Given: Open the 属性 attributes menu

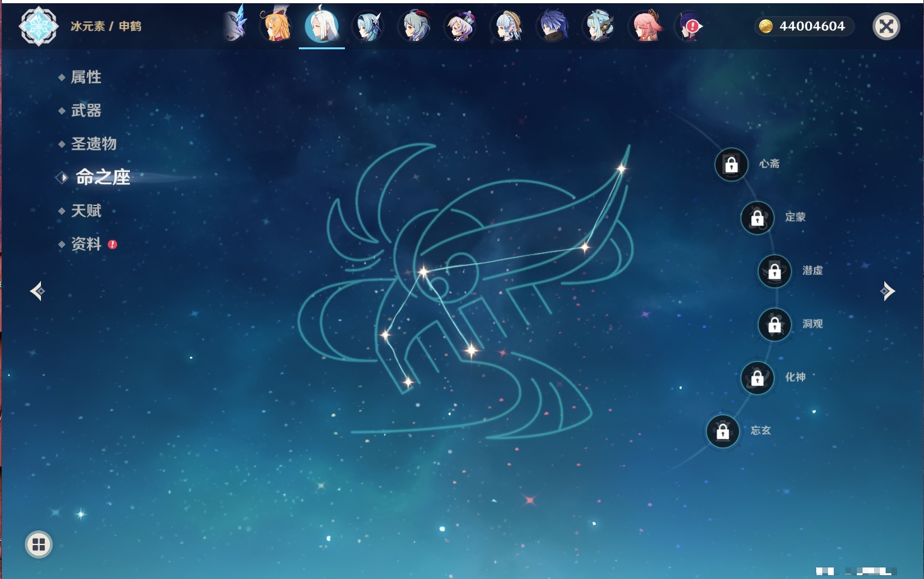Looking at the screenshot, I should click(86, 77).
